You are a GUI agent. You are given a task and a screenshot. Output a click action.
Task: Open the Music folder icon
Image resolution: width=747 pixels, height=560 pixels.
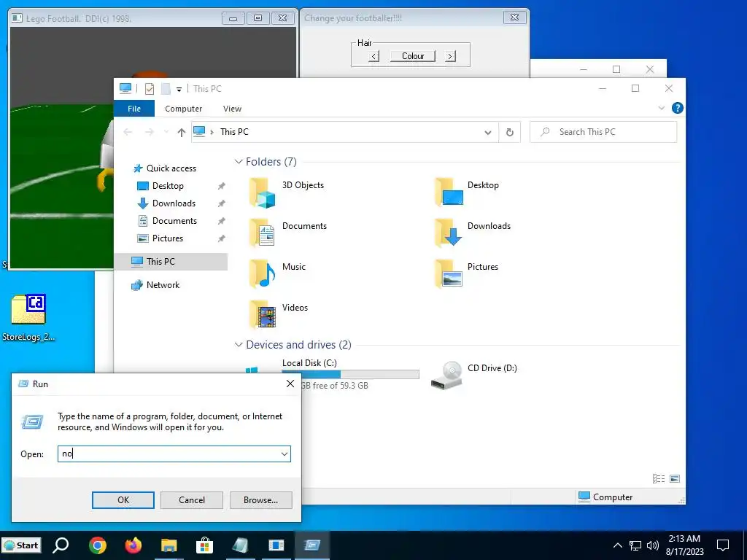pos(263,274)
